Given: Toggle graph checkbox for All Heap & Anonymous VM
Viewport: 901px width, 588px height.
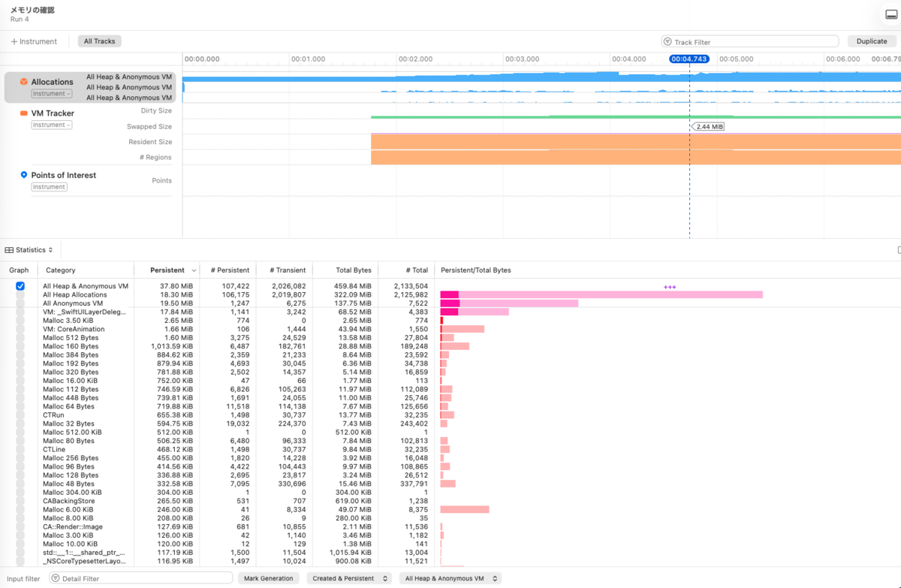Looking at the screenshot, I should 20,286.
